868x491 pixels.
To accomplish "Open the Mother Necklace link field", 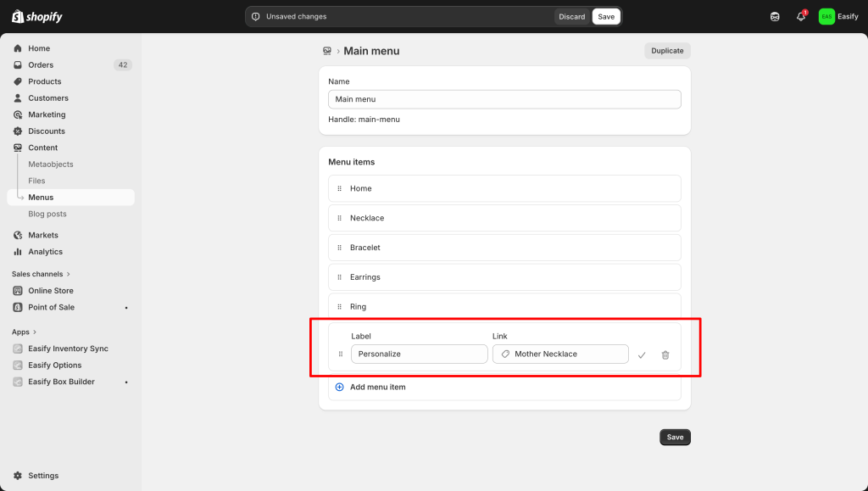I will [560, 354].
